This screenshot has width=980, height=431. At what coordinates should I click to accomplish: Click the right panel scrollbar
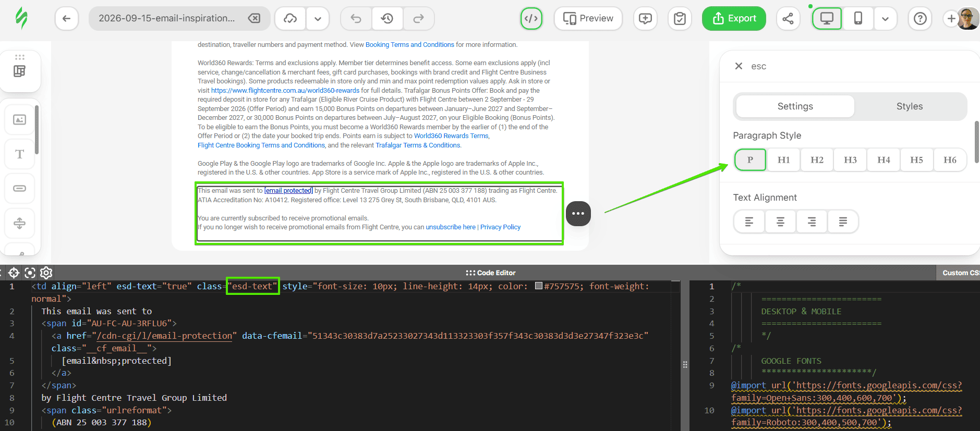(976, 142)
